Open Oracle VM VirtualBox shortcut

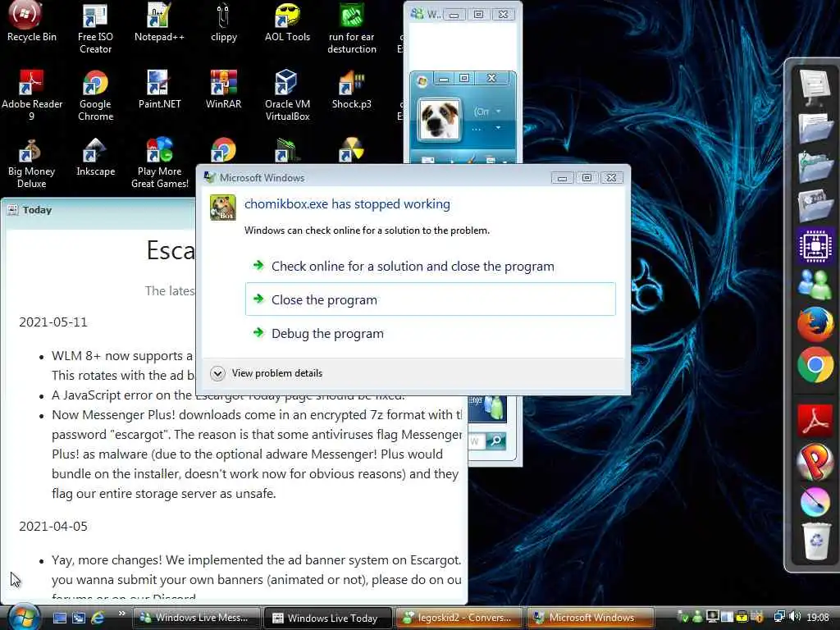pos(287,95)
